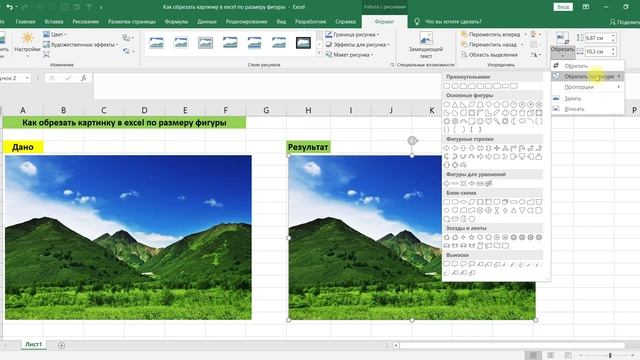
Task: Adjust the zoom slider handle
Action: (610, 356)
